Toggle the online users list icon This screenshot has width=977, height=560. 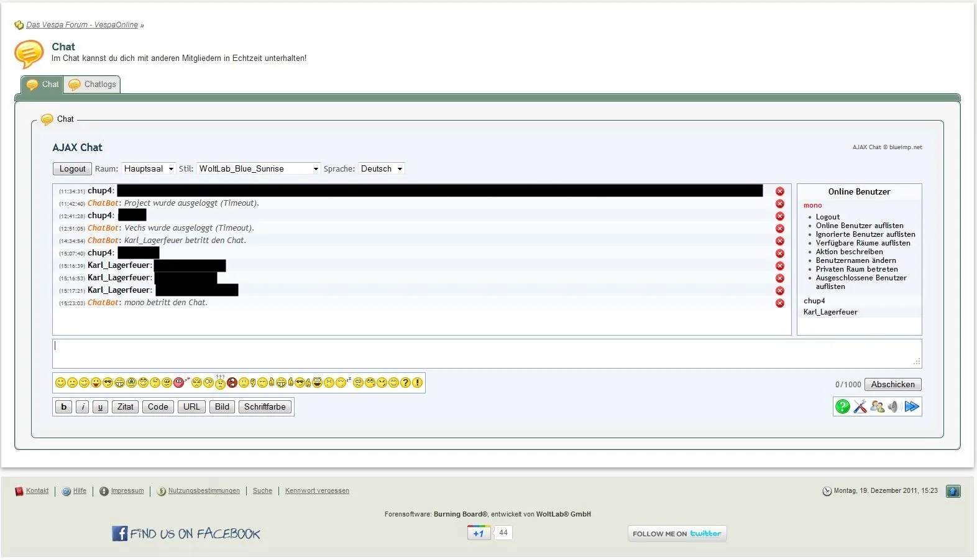pyautogui.click(x=877, y=407)
